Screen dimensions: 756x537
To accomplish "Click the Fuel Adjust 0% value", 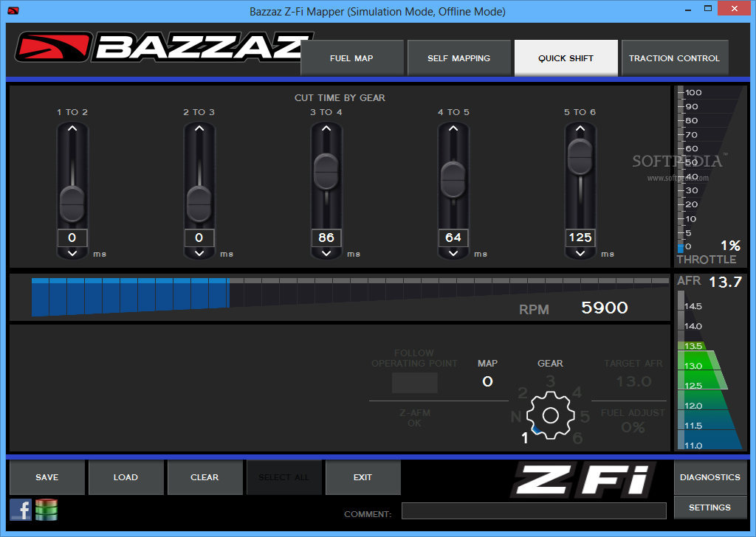I will pos(633,428).
